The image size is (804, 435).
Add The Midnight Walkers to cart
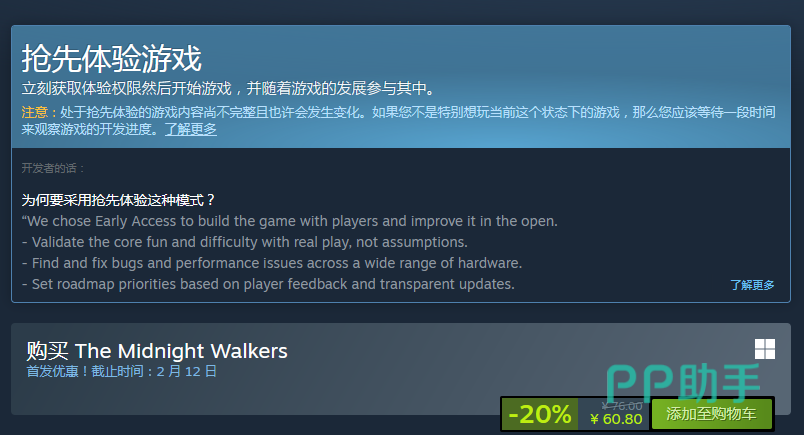pos(711,413)
